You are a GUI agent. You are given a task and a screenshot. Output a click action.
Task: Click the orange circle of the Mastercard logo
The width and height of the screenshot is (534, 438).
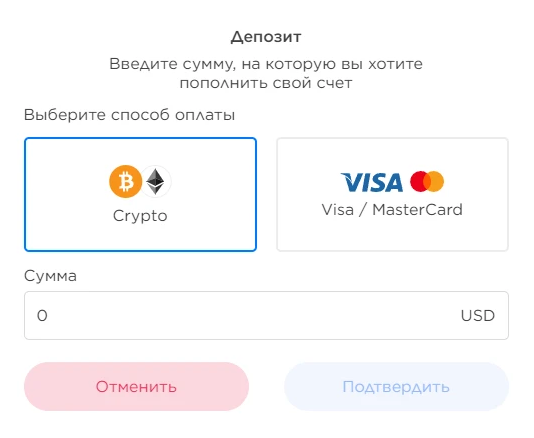coord(436,182)
